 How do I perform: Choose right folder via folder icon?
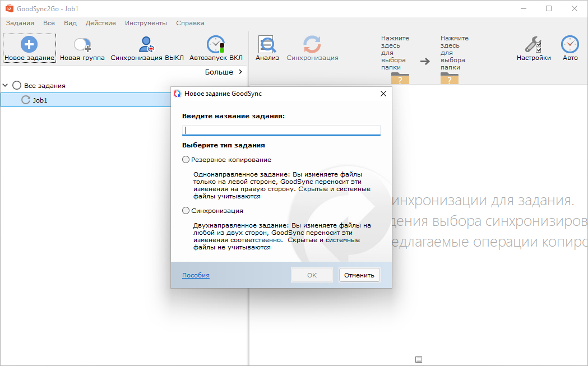coord(449,78)
